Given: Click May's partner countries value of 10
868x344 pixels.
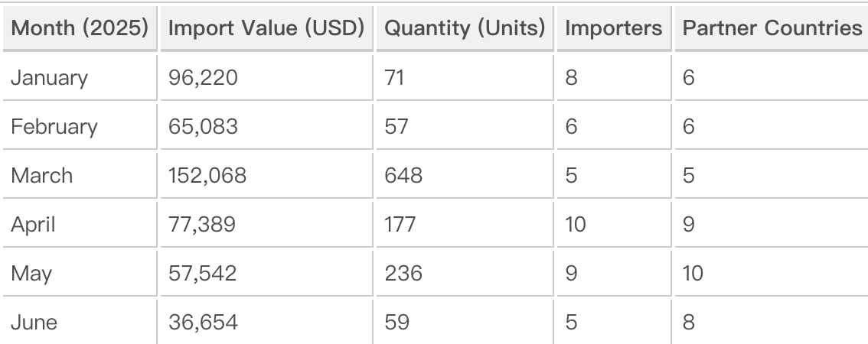Looking at the screenshot, I should (x=692, y=273).
